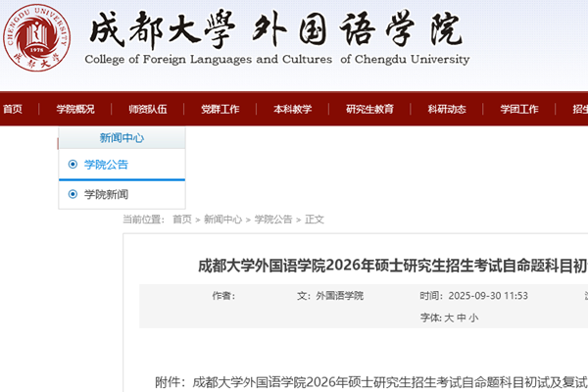Image resolution: width=588 pixels, height=392 pixels.
Task: Click the 正文 breadcrumb text
Action: coord(315,220)
